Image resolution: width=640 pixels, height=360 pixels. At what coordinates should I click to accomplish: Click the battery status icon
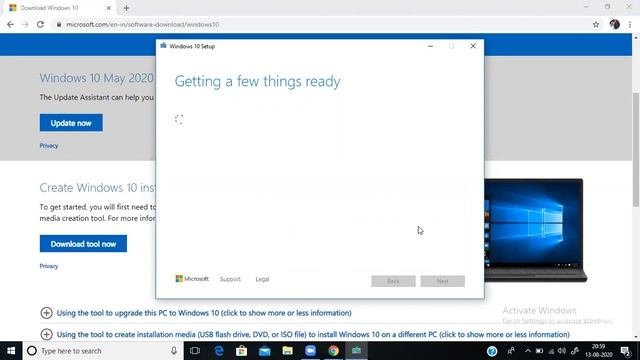(539, 351)
